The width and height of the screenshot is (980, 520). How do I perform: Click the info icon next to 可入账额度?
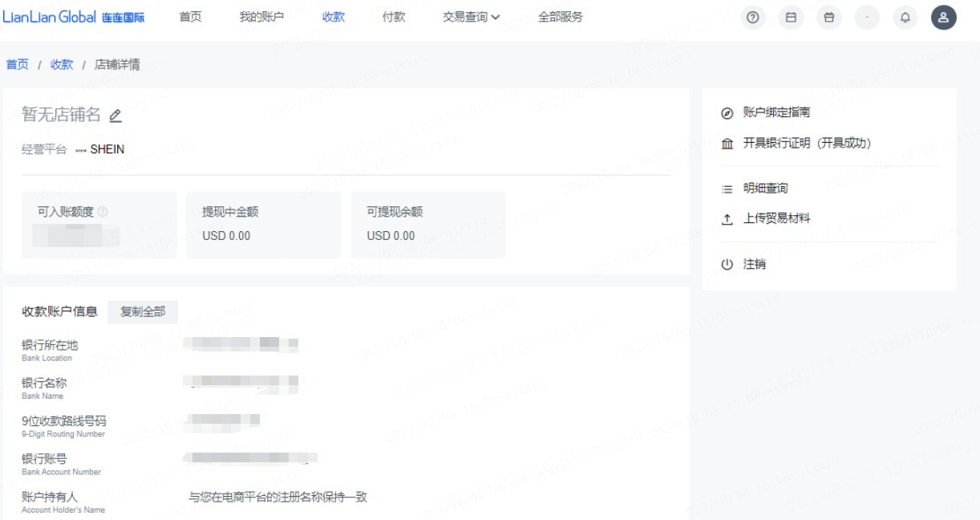click(x=103, y=212)
